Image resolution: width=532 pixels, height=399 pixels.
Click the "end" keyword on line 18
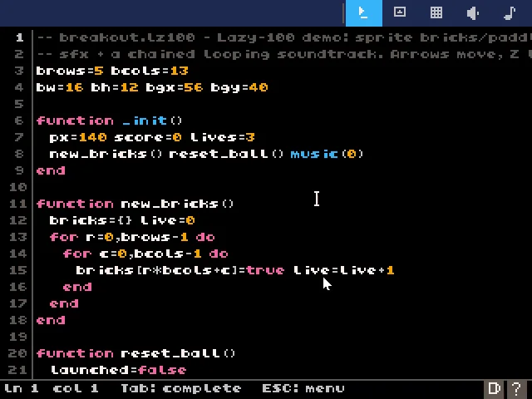51,320
